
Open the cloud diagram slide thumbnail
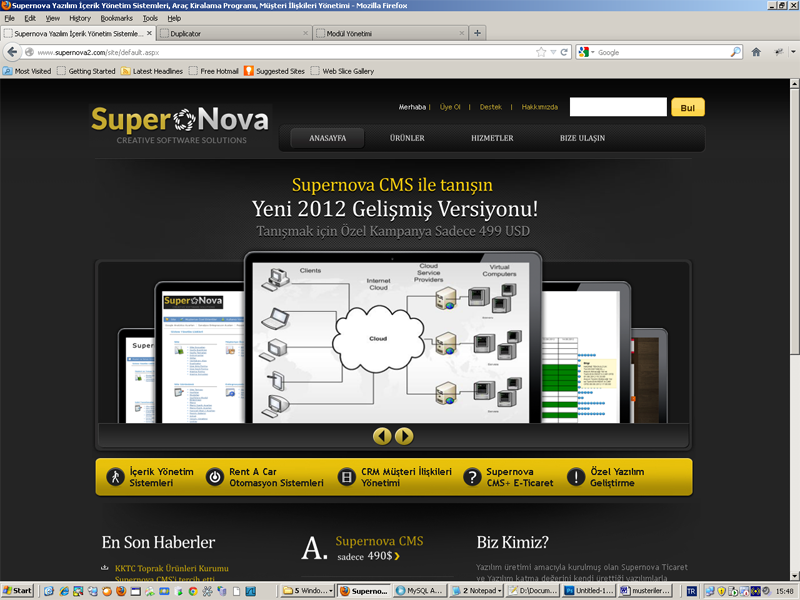point(391,342)
